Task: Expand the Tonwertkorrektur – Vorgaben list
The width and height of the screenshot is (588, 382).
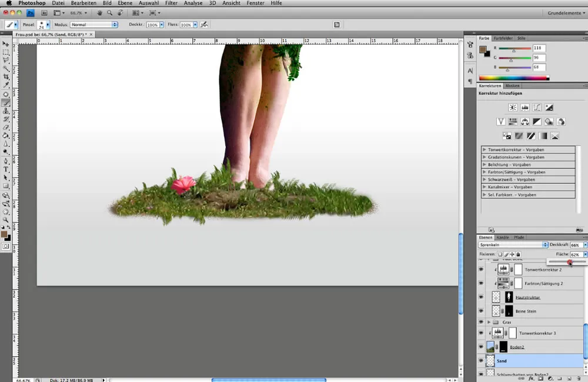Action: click(x=485, y=149)
